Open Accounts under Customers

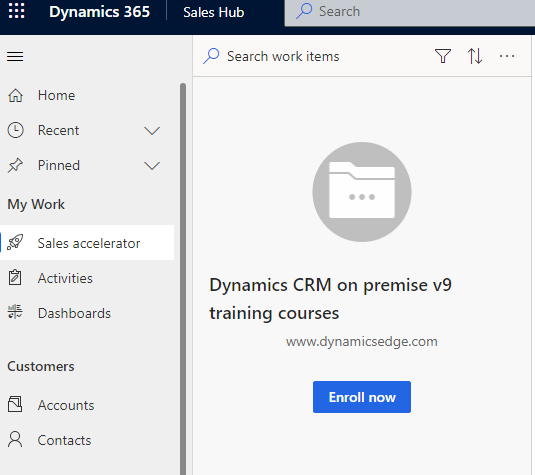[x=87, y=405]
